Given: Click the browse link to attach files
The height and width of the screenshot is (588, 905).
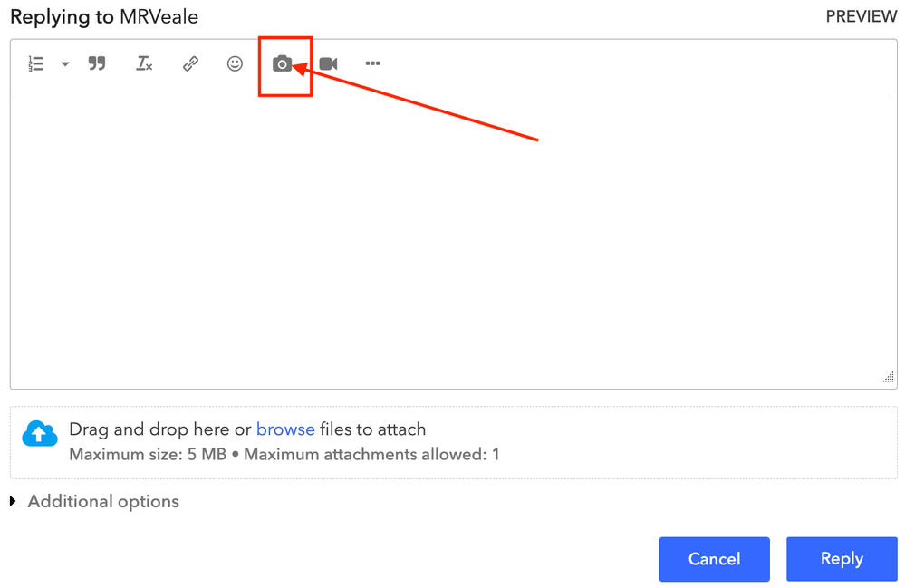Looking at the screenshot, I should 285,429.
